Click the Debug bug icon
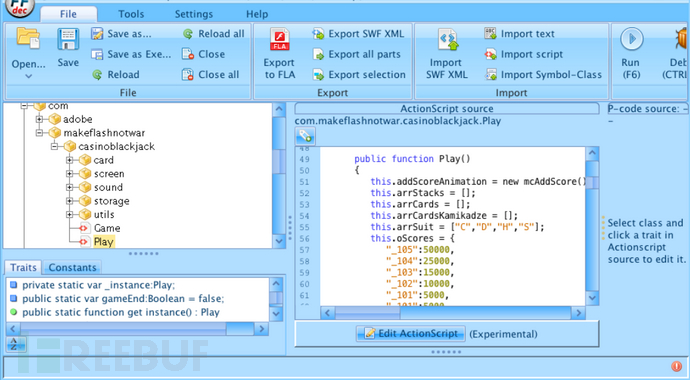 click(682, 39)
